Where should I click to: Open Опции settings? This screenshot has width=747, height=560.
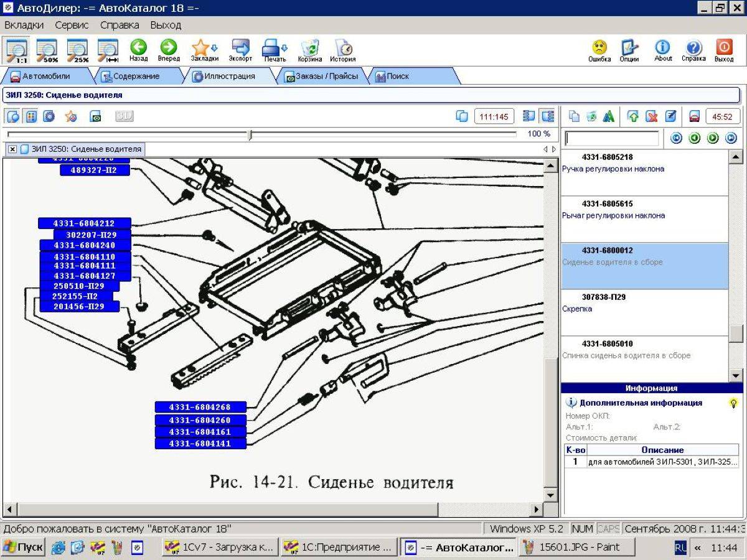point(629,50)
